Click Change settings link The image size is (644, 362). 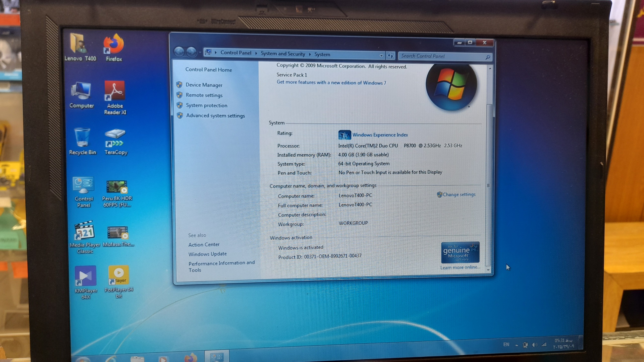coord(459,195)
